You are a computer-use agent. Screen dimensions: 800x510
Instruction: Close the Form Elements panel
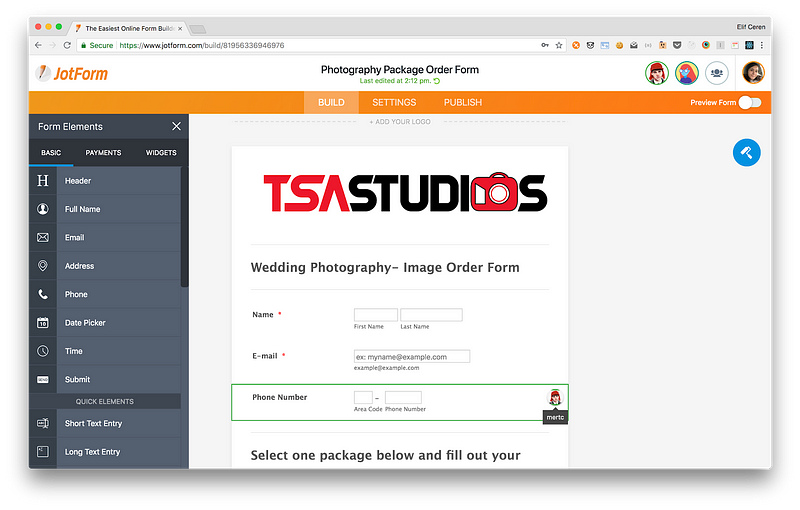pyautogui.click(x=177, y=126)
